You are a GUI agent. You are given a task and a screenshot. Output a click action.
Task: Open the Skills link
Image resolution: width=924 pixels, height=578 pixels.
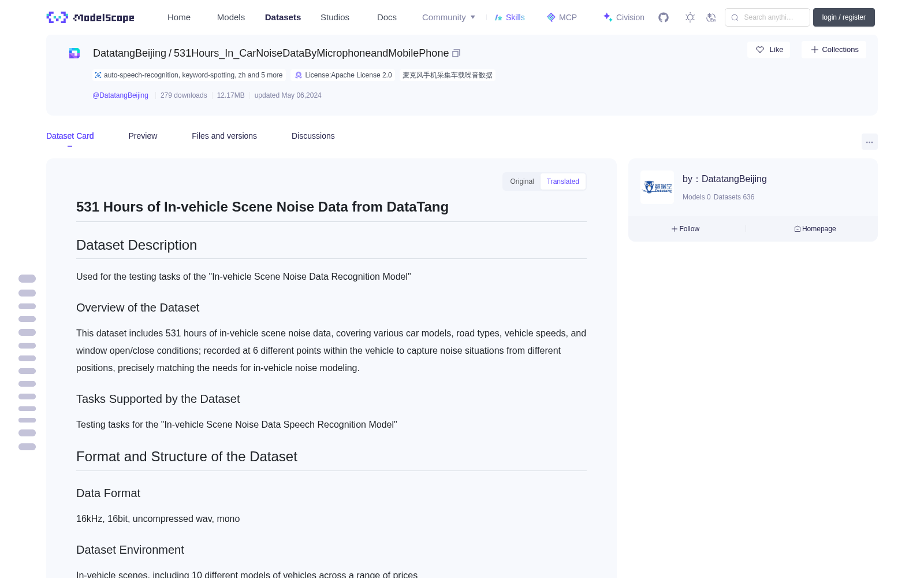tap(510, 17)
